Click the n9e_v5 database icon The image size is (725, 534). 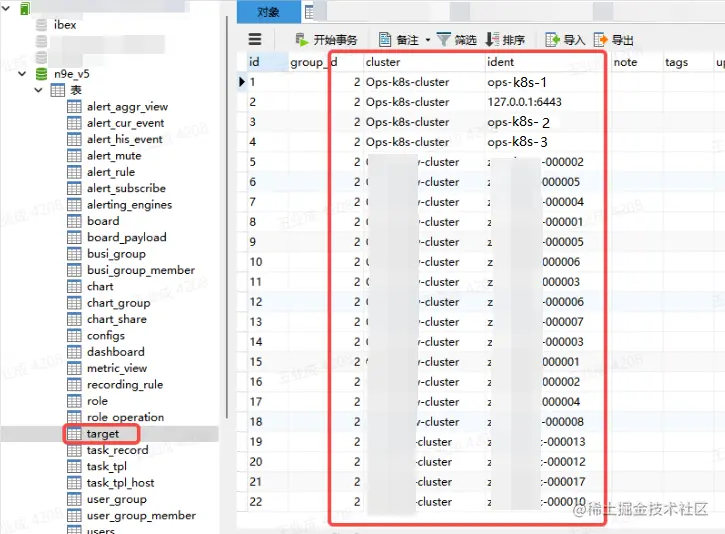coord(42,74)
